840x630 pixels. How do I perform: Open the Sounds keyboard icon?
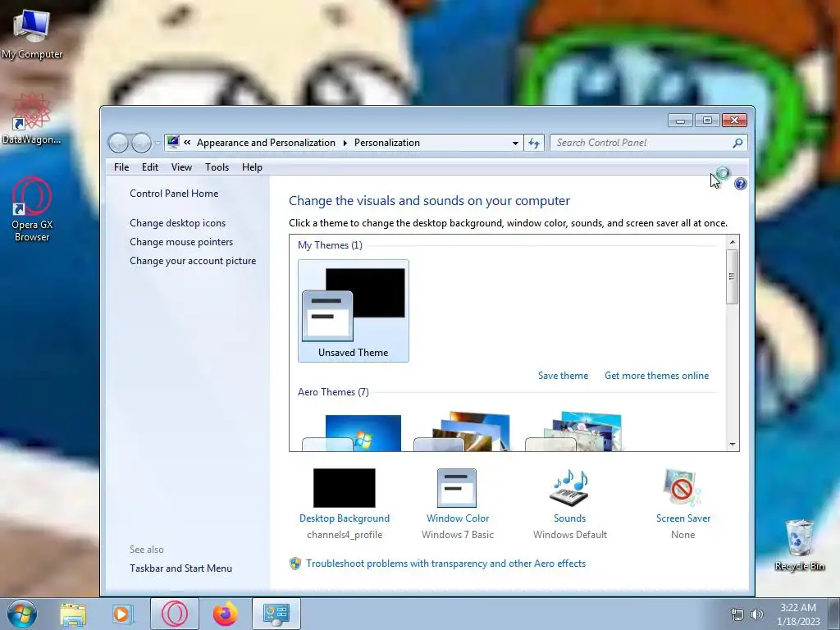(x=569, y=488)
